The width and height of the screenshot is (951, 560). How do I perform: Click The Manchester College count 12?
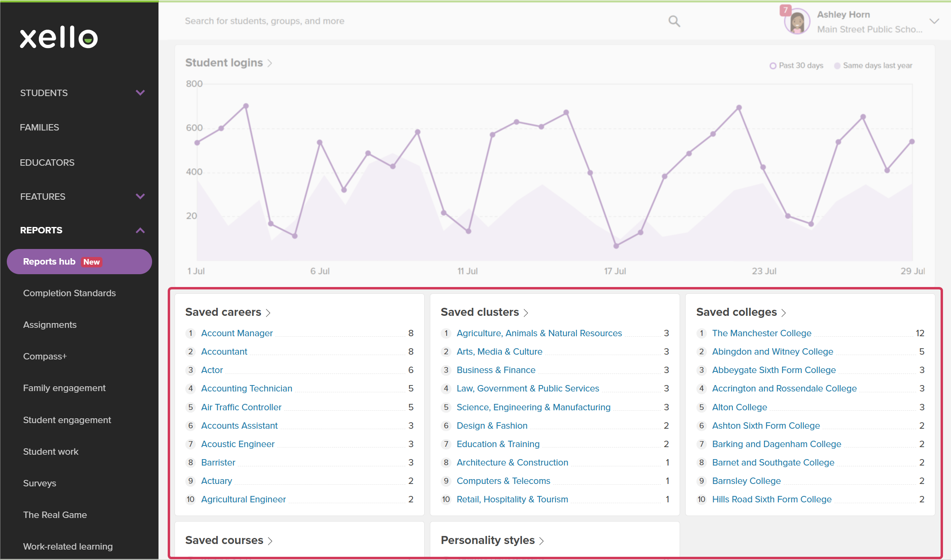pos(920,333)
